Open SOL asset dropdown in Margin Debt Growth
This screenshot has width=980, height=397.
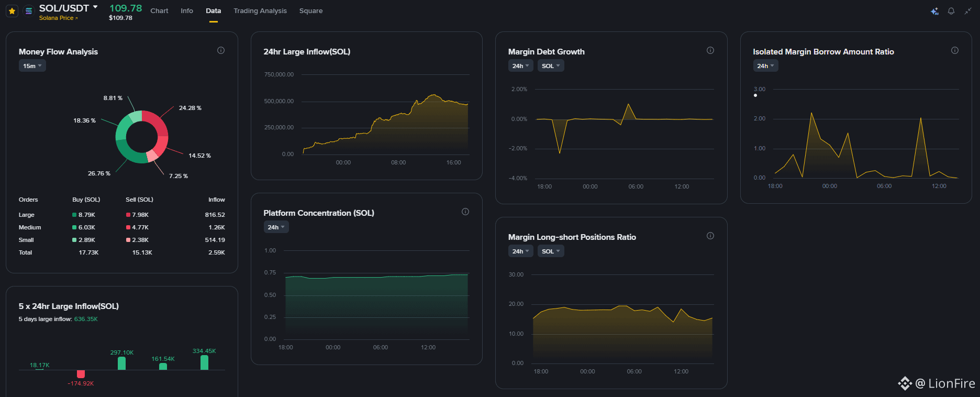[x=551, y=65]
